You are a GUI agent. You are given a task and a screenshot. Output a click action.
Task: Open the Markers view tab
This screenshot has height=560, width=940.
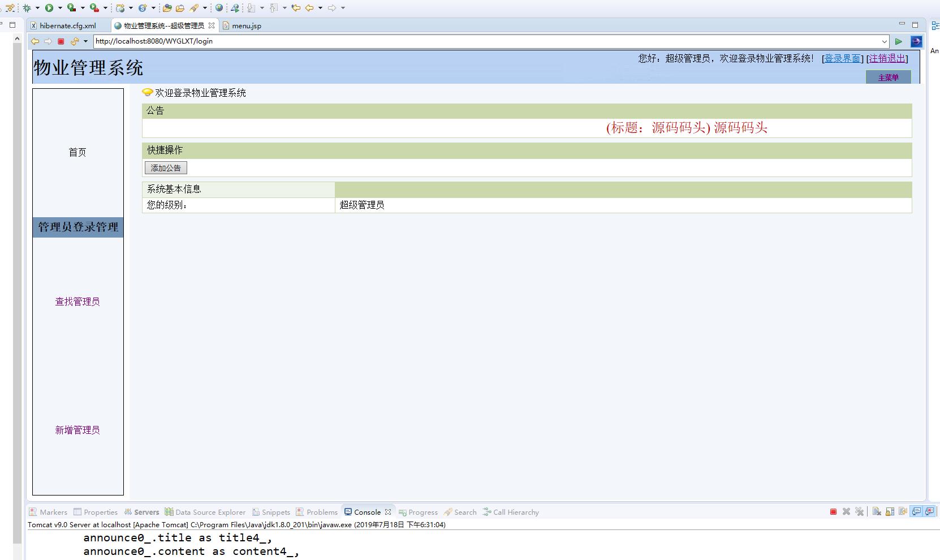(x=48, y=512)
